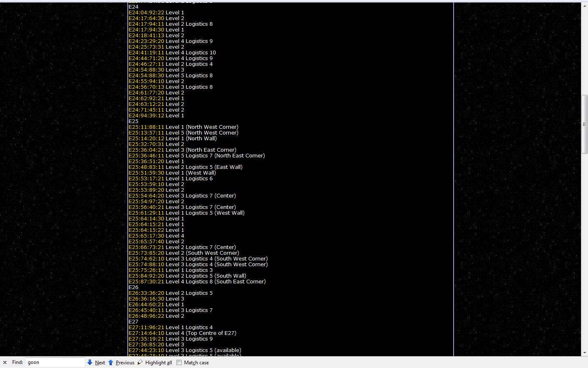Image resolution: width=588 pixels, height=368 pixels.
Task: Click the vertical scrollbar thumb
Action: [x=584, y=124]
